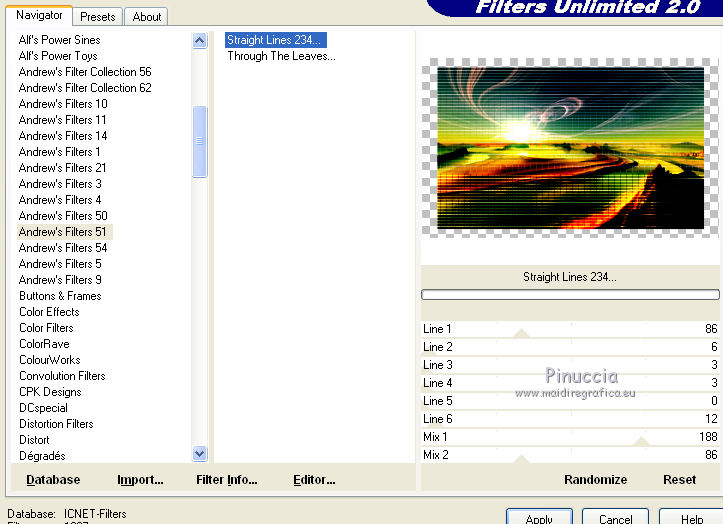This screenshot has width=723, height=524.
Task: Select Convolution Filters category
Action: point(62,376)
